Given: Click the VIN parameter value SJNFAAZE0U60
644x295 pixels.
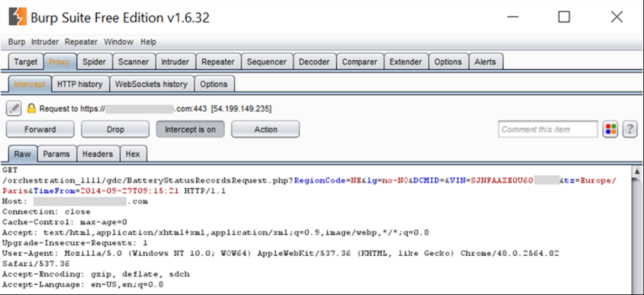Looking at the screenshot, I should tap(502, 181).
